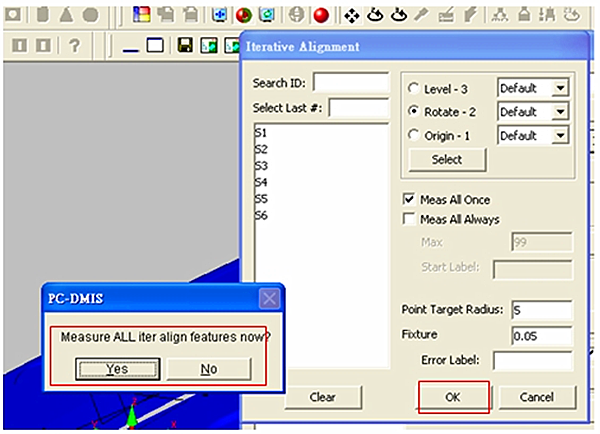The height and width of the screenshot is (434, 600).
Task: Open the Default dropdown for Rotate - 2
Action: (x=560, y=112)
